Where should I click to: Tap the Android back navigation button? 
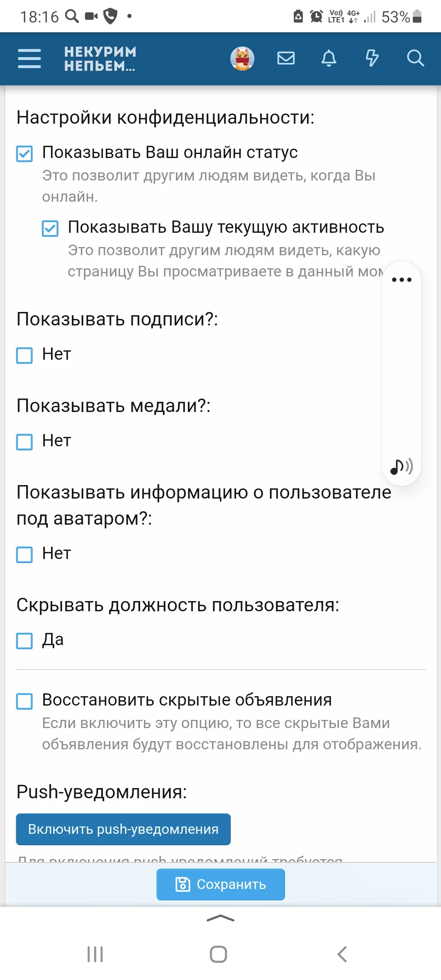[x=342, y=954]
